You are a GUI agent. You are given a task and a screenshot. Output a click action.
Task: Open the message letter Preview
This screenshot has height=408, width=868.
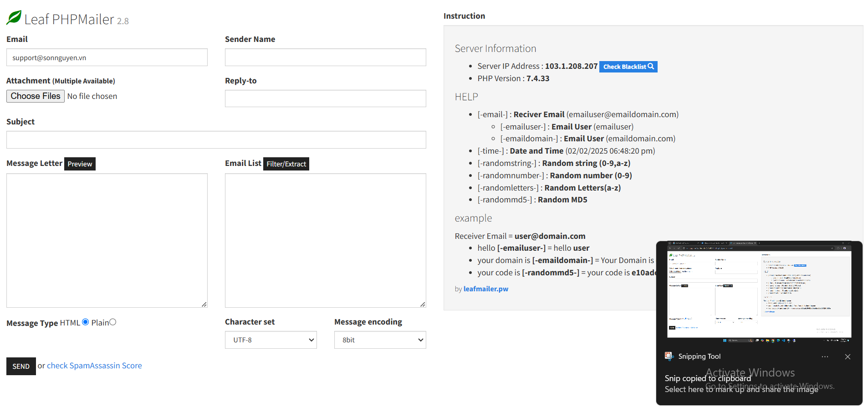[80, 164]
